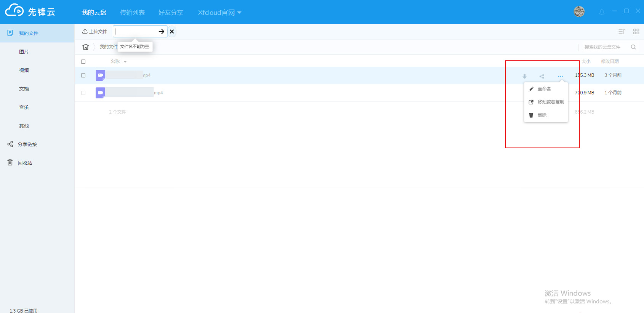644x313 pixels.
Task: Click the 上传文件 upload button
Action: point(95,32)
